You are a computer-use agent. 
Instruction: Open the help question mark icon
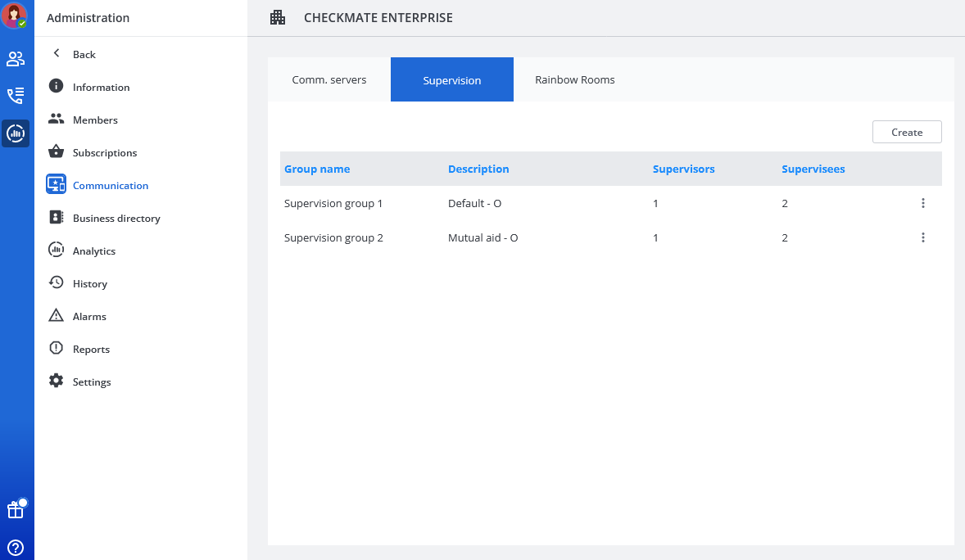tap(16, 548)
